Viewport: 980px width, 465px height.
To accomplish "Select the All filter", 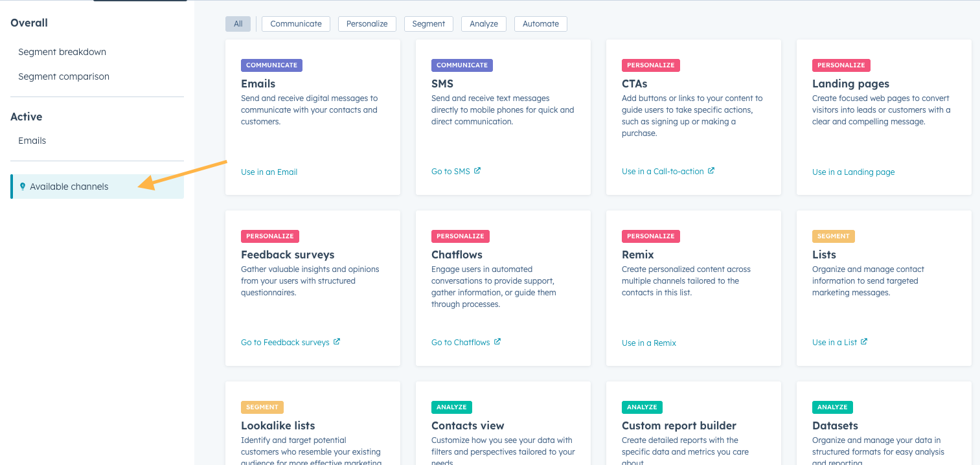I will 238,24.
